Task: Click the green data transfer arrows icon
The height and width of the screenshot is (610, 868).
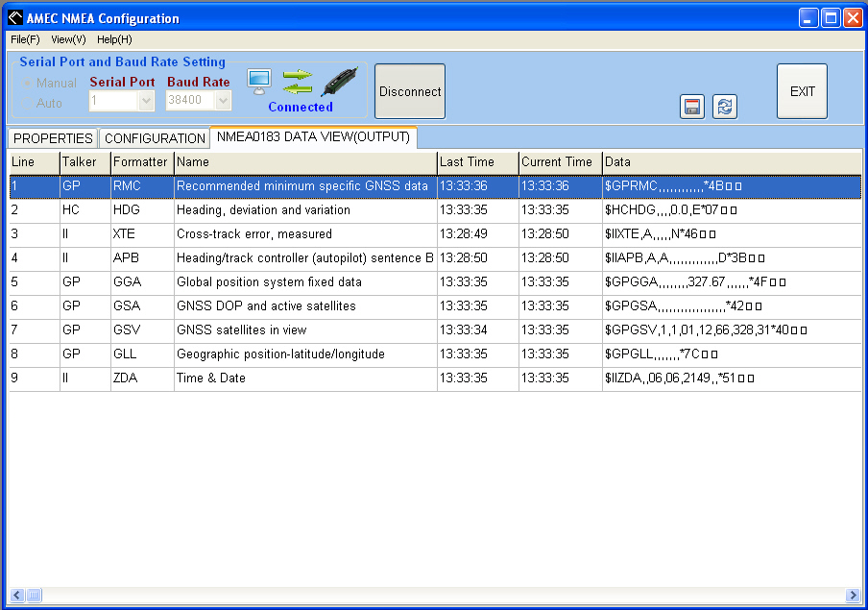Action: [x=298, y=83]
